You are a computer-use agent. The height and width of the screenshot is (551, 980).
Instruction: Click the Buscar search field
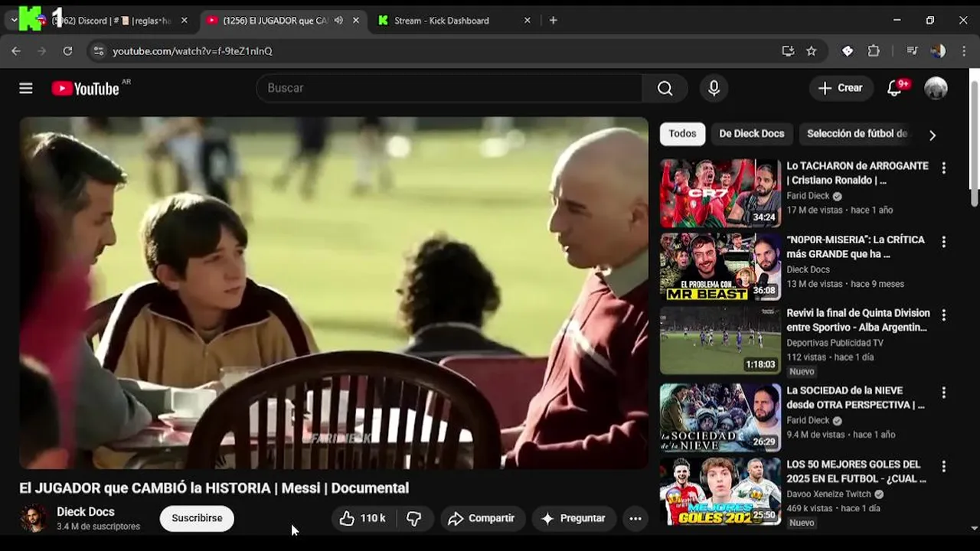click(449, 88)
